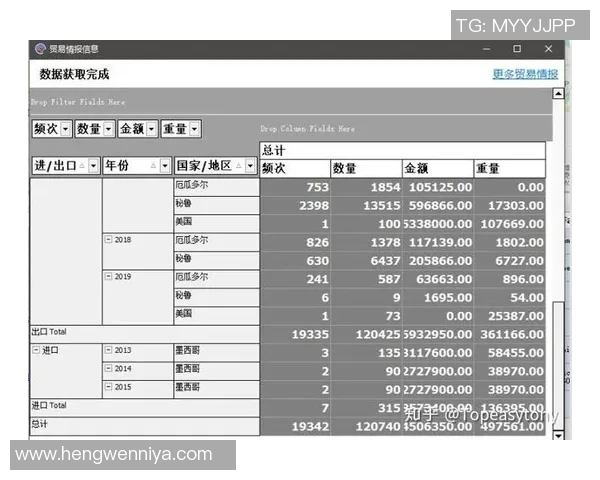Image resolution: width=600 pixels, height=480 pixels.
Task: Open the 频次 field dropdown arrow
Action: coord(65,129)
